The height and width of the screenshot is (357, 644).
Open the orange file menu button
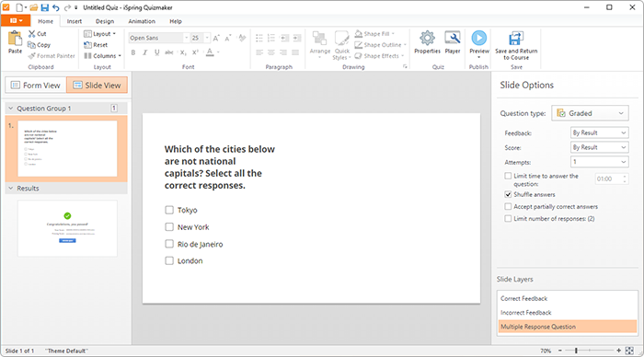click(16, 20)
